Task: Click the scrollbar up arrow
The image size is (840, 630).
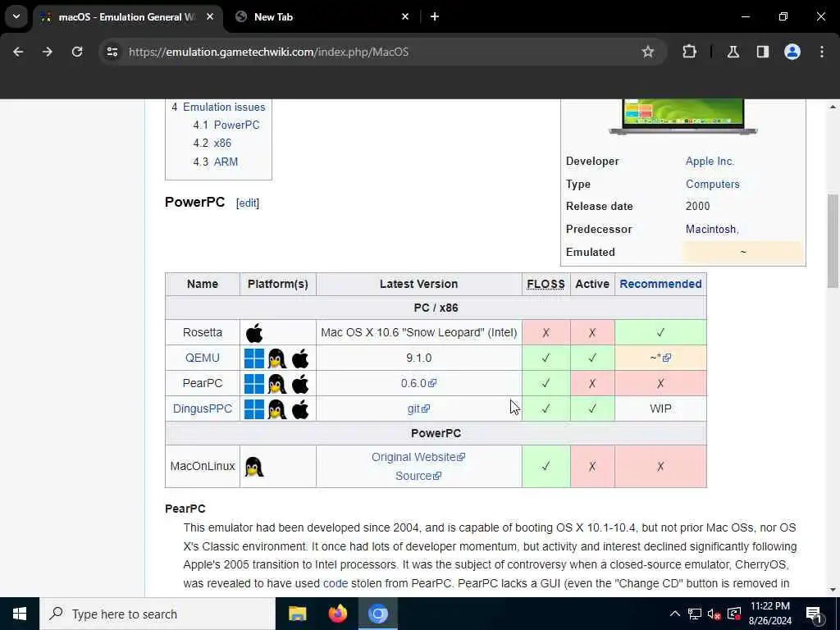Action: click(833, 107)
